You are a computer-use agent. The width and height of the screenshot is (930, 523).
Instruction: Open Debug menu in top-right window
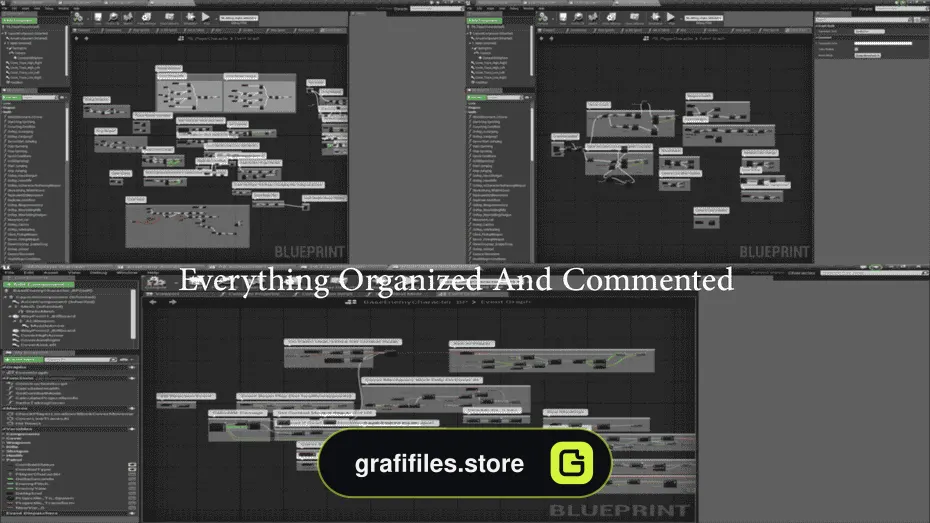click(x=515, y=8)
